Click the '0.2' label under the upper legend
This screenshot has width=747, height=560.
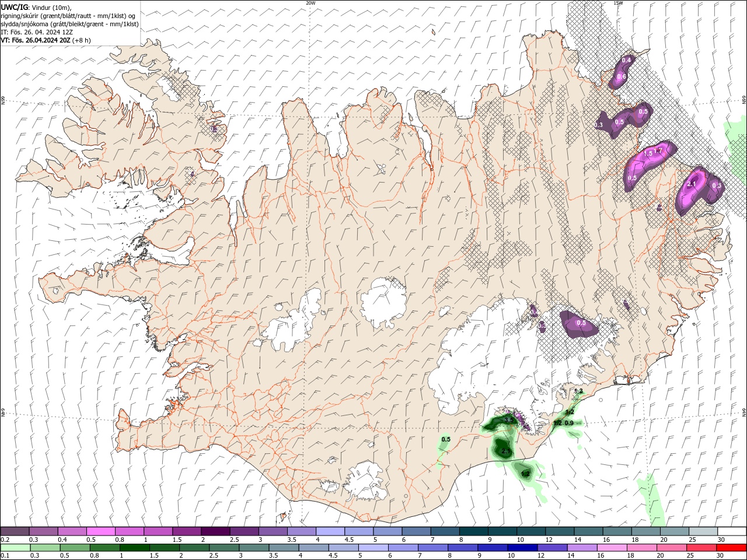pos(5,540)
